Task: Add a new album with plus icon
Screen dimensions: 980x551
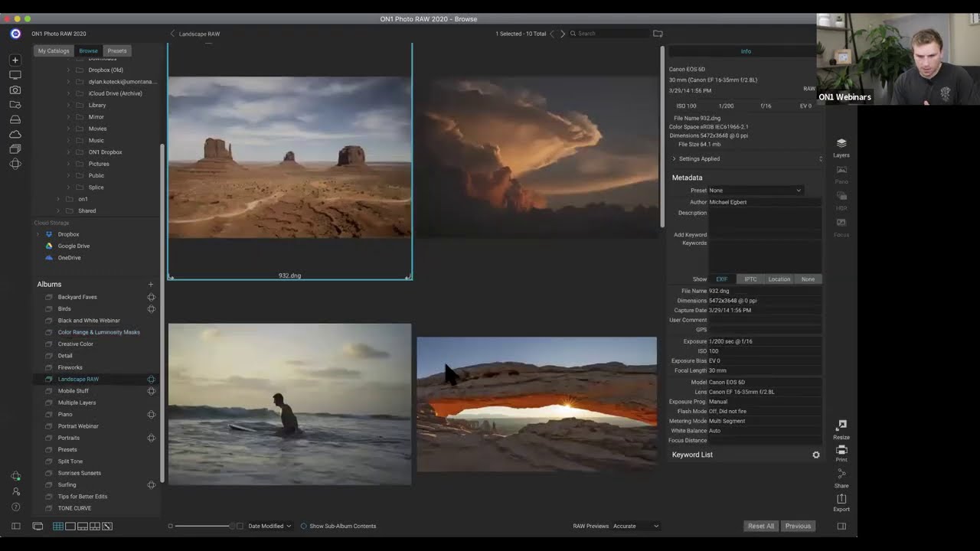Action: tap(151, 285)
